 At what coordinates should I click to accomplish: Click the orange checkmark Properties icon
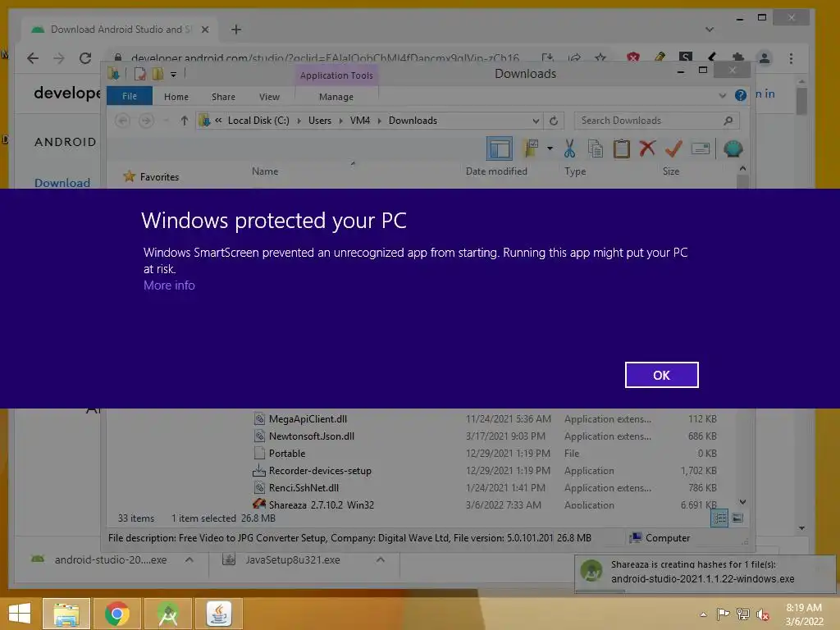673,148
